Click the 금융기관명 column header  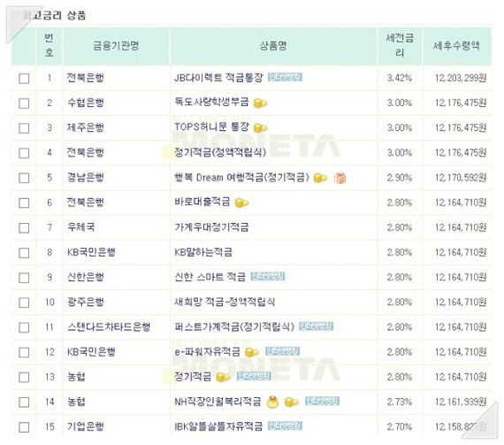tap(116, 46)
